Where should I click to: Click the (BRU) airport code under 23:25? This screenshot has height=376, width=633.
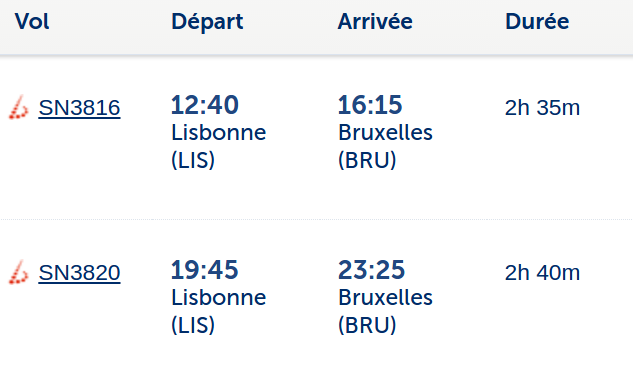367,325
